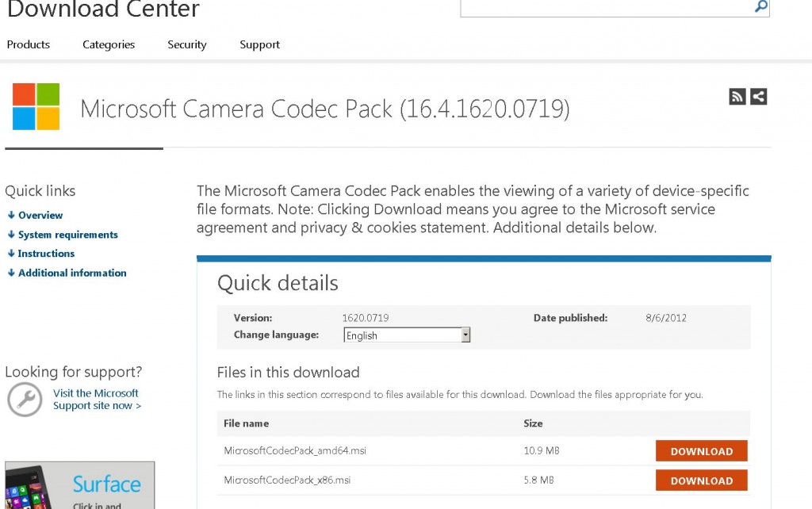Image resolution: width=812 pixels, height=509 pixels.
Task: Click into the search input field
Action: [x=606, y=7]
